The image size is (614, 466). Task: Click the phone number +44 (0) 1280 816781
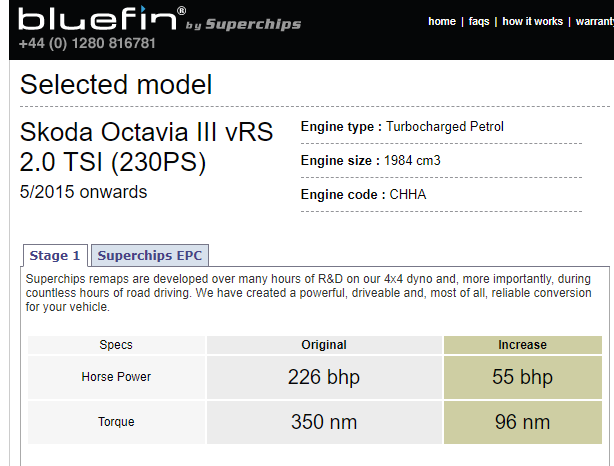87,43
